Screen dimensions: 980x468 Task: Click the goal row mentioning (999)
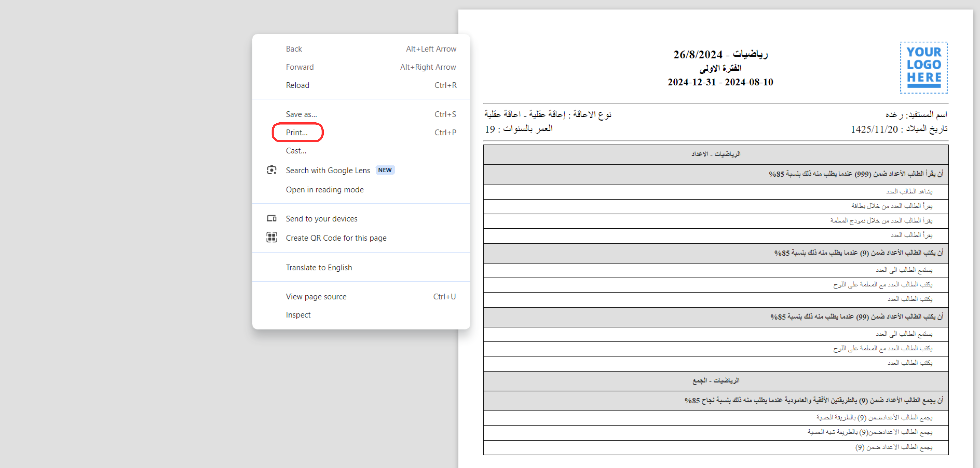pos(716,174)
